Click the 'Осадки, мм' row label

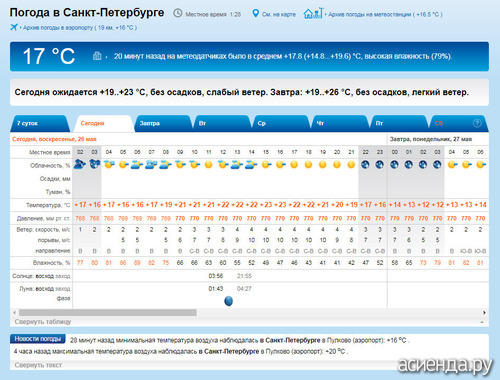click(x=55, y=179)
